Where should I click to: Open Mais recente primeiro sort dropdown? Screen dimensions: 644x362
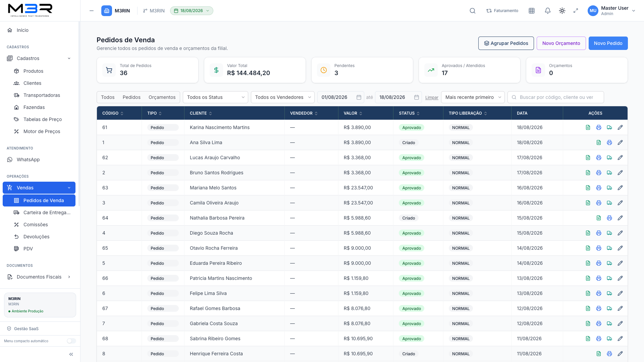(473, 97)
